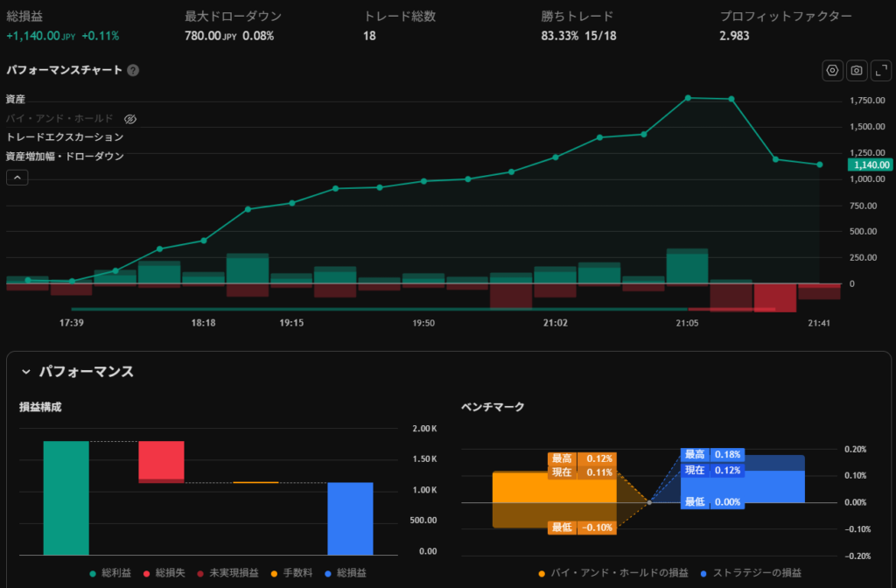Open performance chart settings hexagon icon
Image resolution: width=896 pixels, height=588 pixels.
(x=832, y=71)
